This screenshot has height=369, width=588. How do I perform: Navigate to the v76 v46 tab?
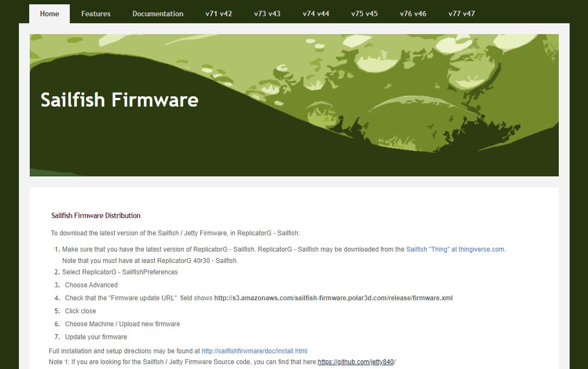[x=413, y=14]
